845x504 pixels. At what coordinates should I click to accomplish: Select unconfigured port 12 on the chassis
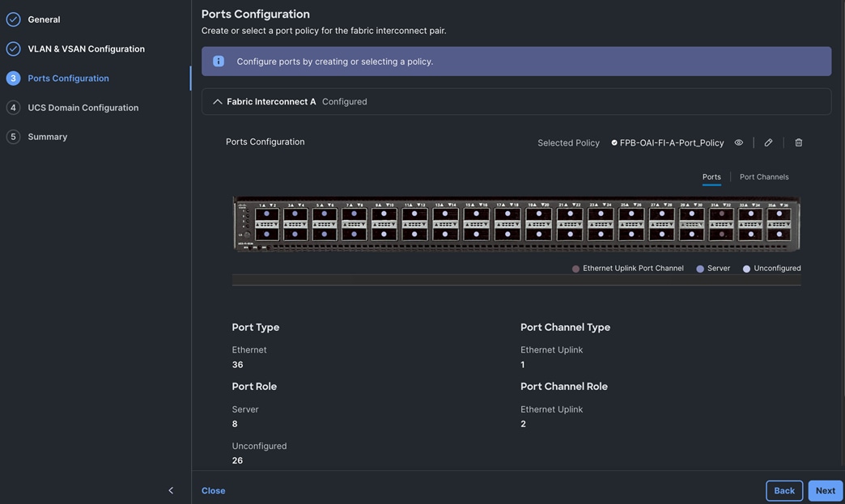click(414, 235)
